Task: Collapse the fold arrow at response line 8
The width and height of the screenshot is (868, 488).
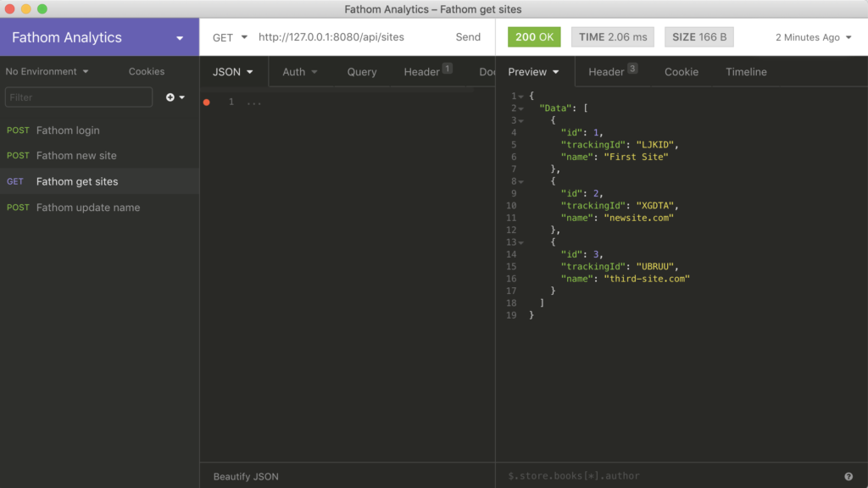Action: 520,181
